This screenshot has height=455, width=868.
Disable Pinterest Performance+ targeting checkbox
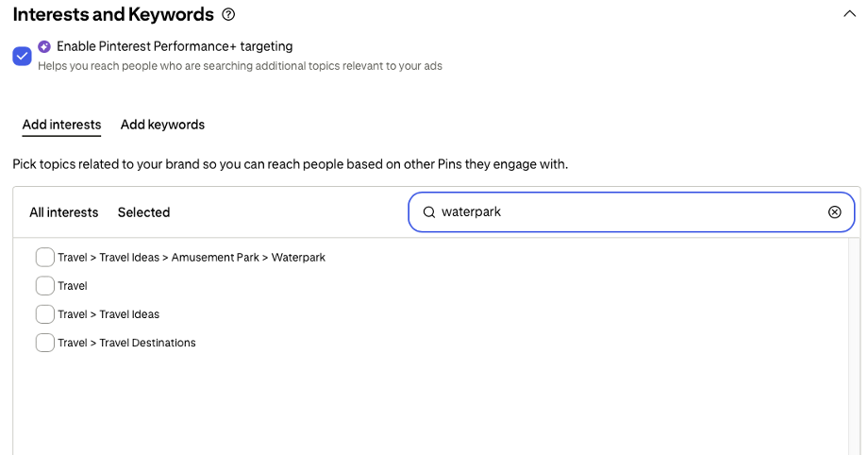tap(22, 56)
